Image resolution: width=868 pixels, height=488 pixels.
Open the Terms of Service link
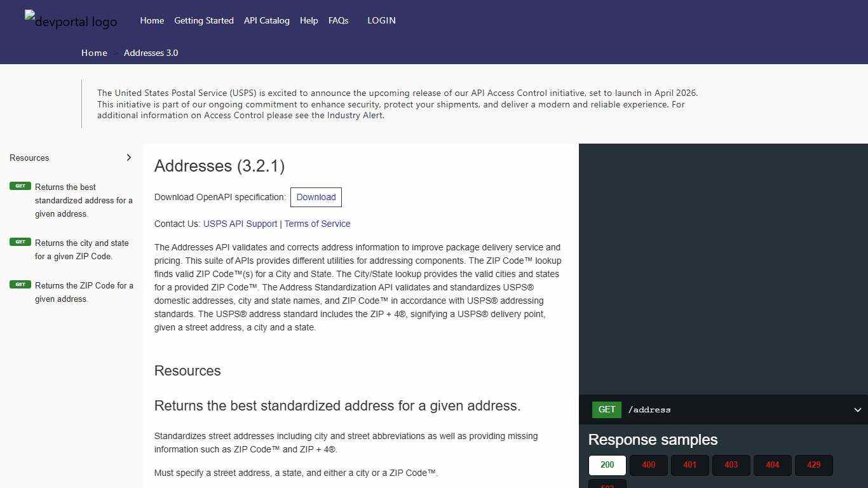pos(317,224)
